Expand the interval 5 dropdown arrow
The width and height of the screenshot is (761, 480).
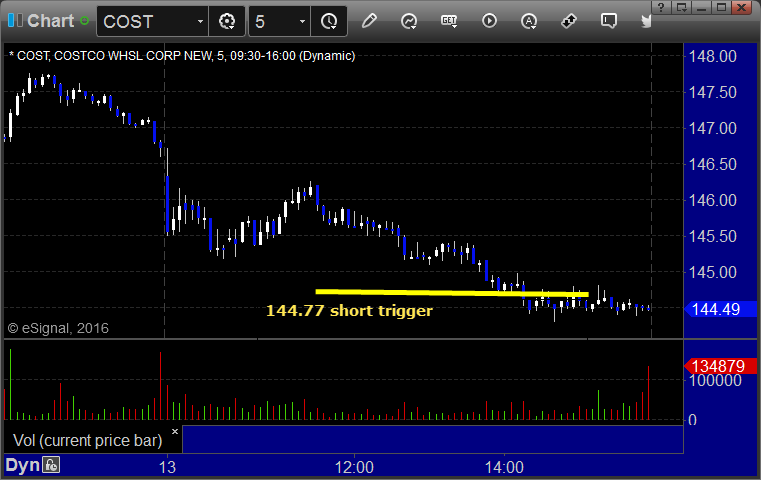302,22
